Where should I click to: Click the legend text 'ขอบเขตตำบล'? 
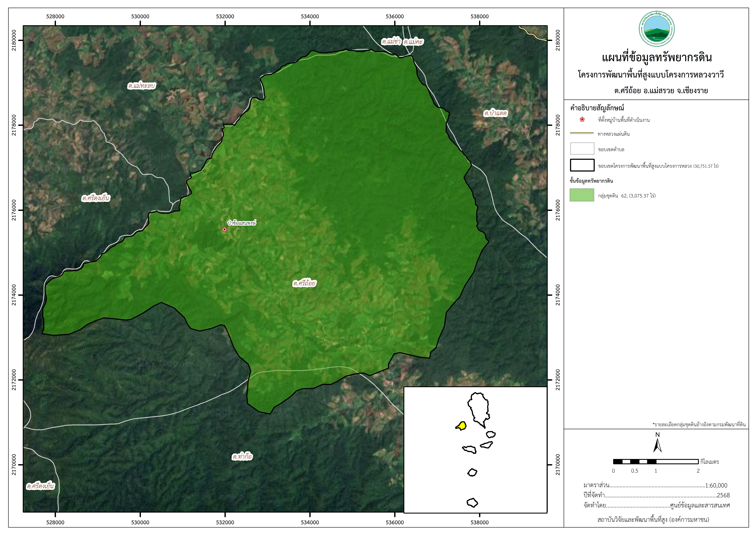(x=611, y=150)
